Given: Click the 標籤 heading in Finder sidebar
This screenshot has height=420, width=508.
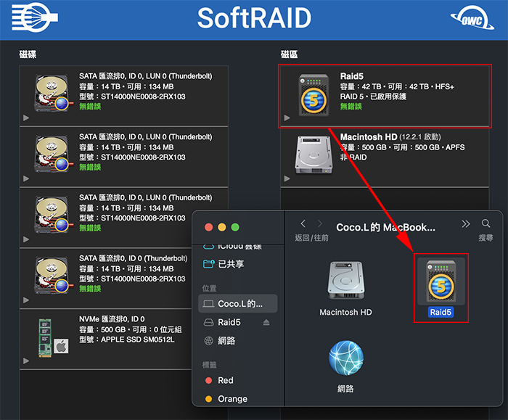Looking at the screenshot, I should point(209,365).
